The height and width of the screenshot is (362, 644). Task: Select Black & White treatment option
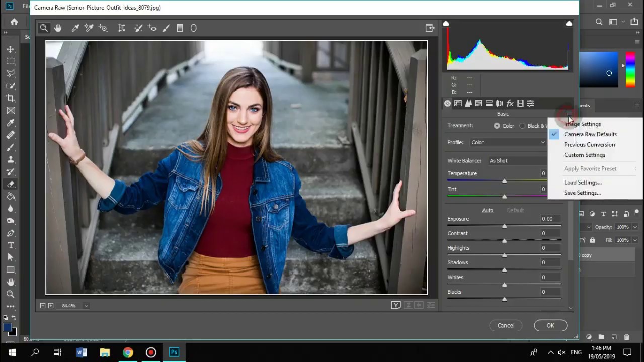point(522,126)
